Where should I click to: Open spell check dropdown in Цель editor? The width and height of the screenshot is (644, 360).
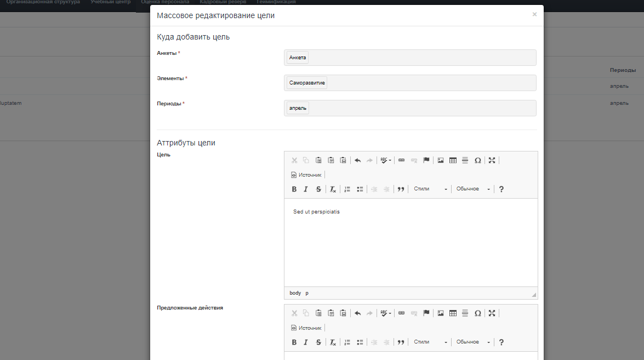pyautogui.click(x=386, y=160)
